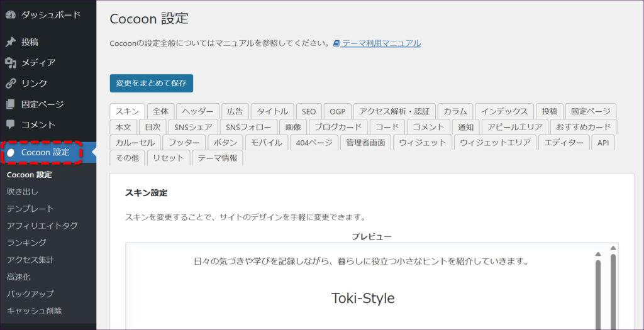Image resolution: width=644 pixels, height=330 pixels.
Task: Click the pages icon beside 固定ページ
Action: click(10, 104)
